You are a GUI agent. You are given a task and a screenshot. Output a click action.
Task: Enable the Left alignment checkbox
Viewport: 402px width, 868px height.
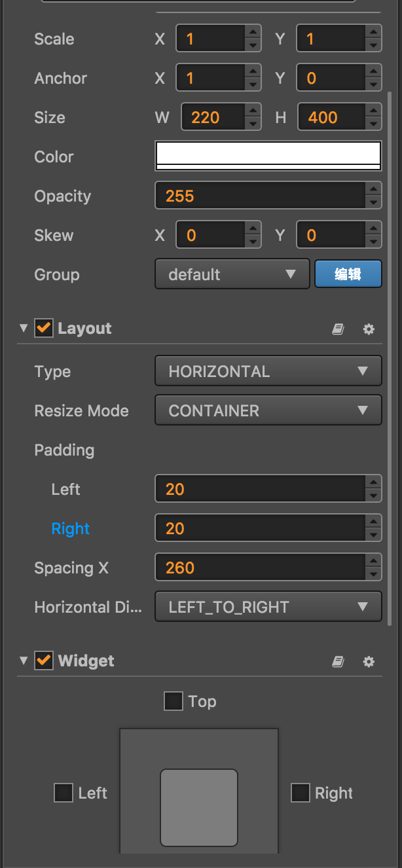point(64,793)
